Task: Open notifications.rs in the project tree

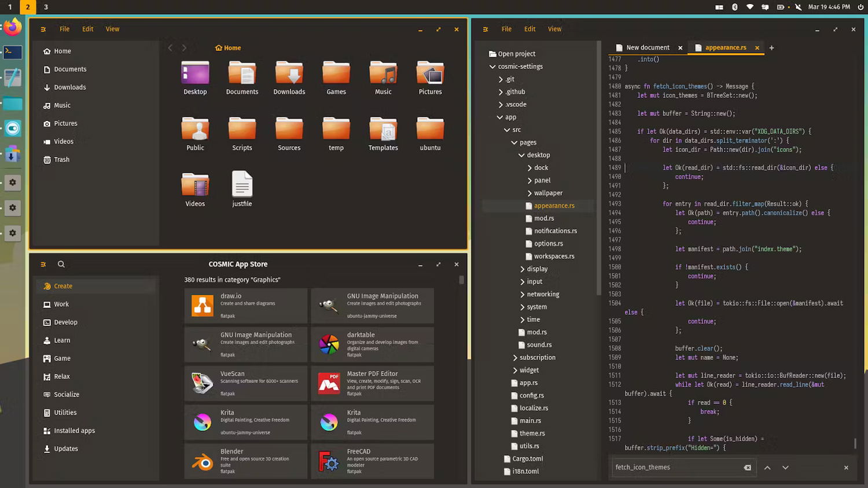Action: click(x=556, y=231)
